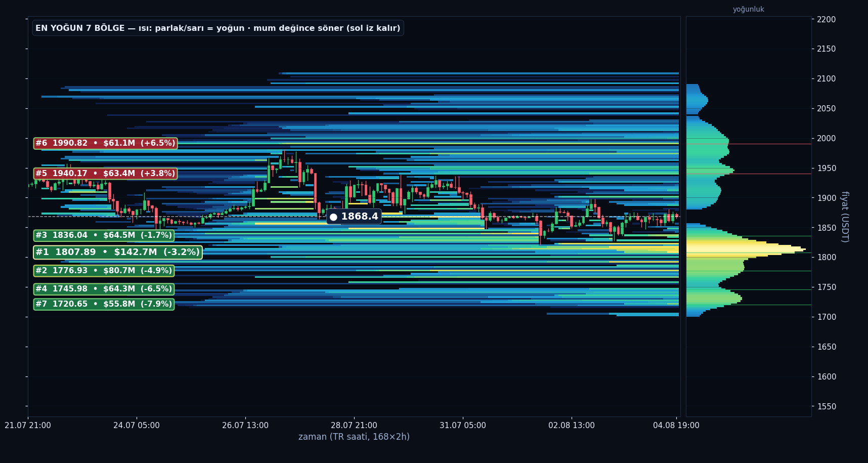Select the 1900 price tick label

point(826,198)
